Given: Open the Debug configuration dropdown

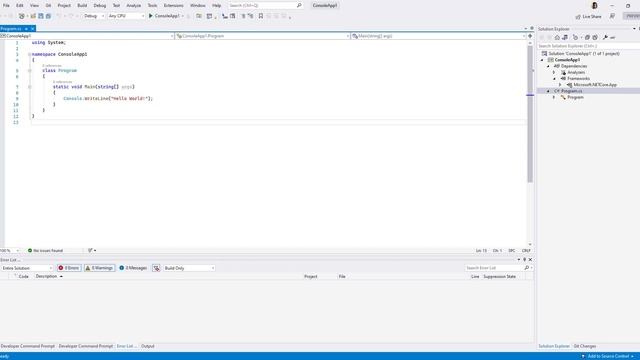Looking at the screenshot, I should coord(94,16).
